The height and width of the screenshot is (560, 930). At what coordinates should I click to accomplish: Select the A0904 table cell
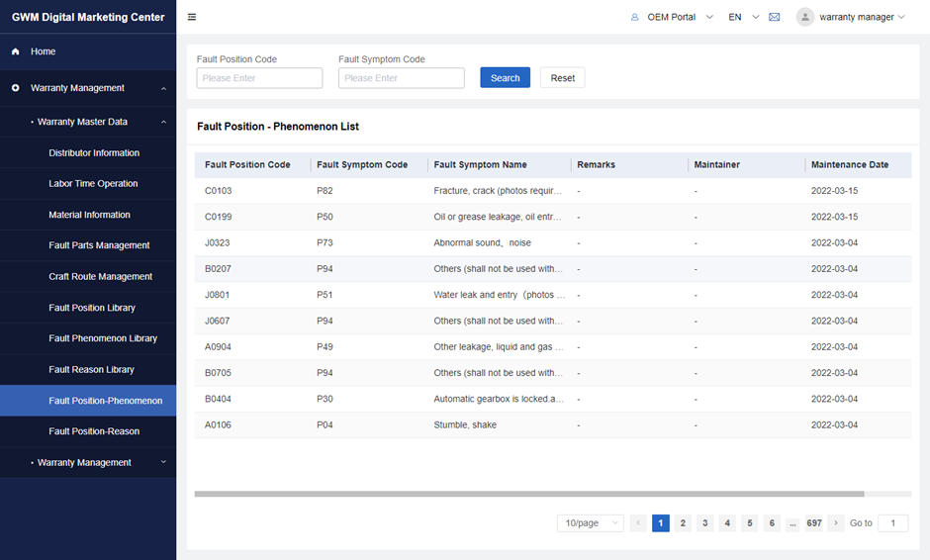point(218,347)
